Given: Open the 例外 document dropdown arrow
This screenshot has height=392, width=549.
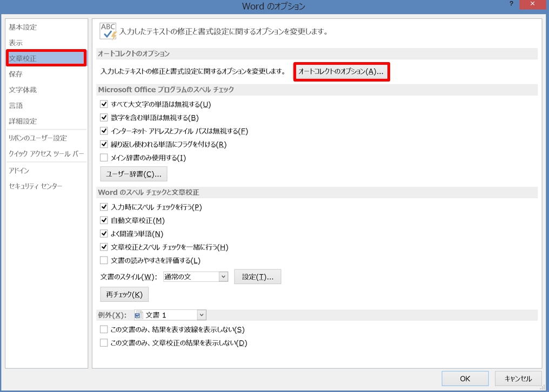Looking at the screenshot, I should [202, 315].
